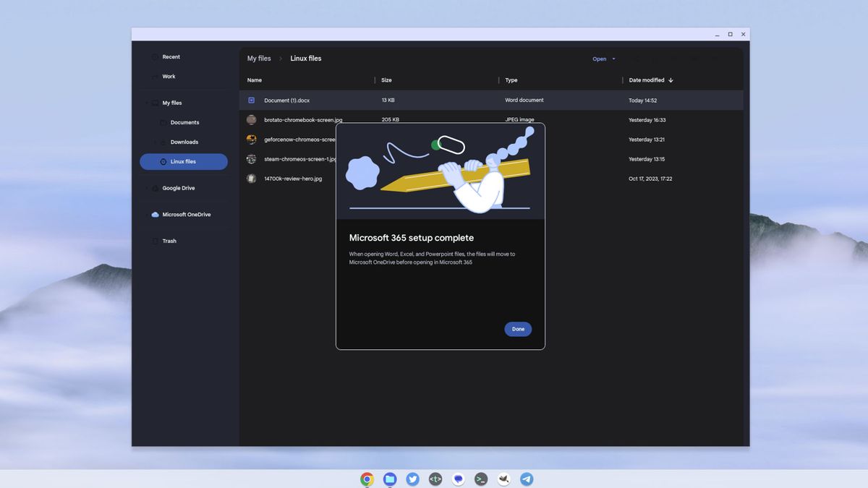
Task: Minimize the Files window
Action: click(x=718, y=34)
